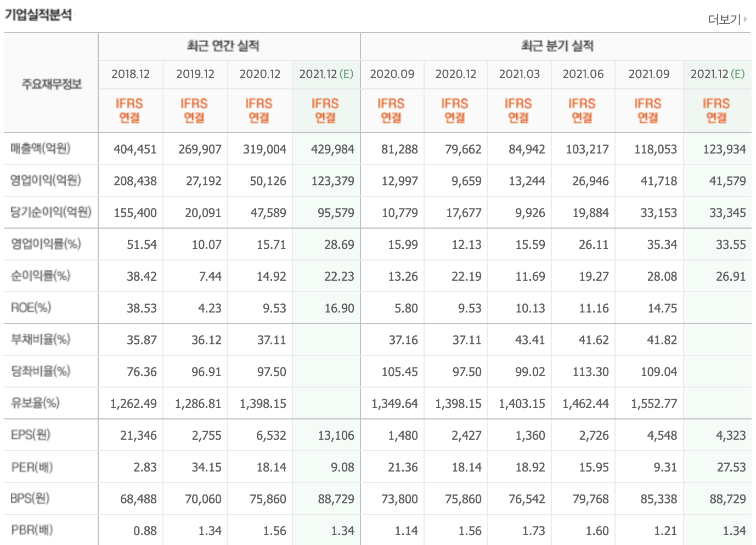Click the quarterly revenue value 81,288
The image size is (756, 545).
399,149
